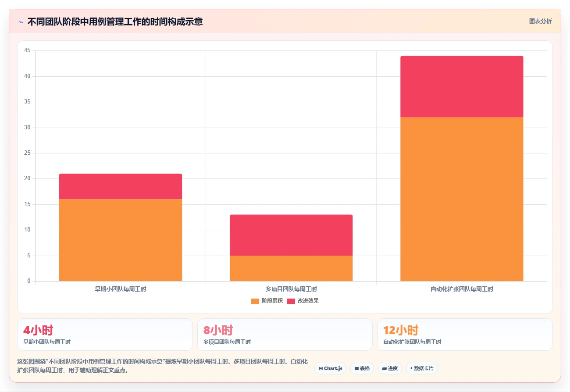Click the x-axis label 自动化扩张团队每周工时
The height and width of the screenshot is (392, 570).
(x=462, y=289)
